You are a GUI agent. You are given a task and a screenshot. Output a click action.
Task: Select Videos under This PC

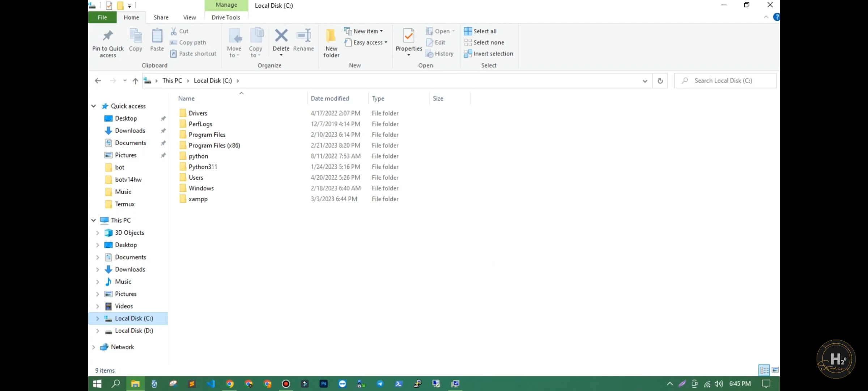(124, 306)
